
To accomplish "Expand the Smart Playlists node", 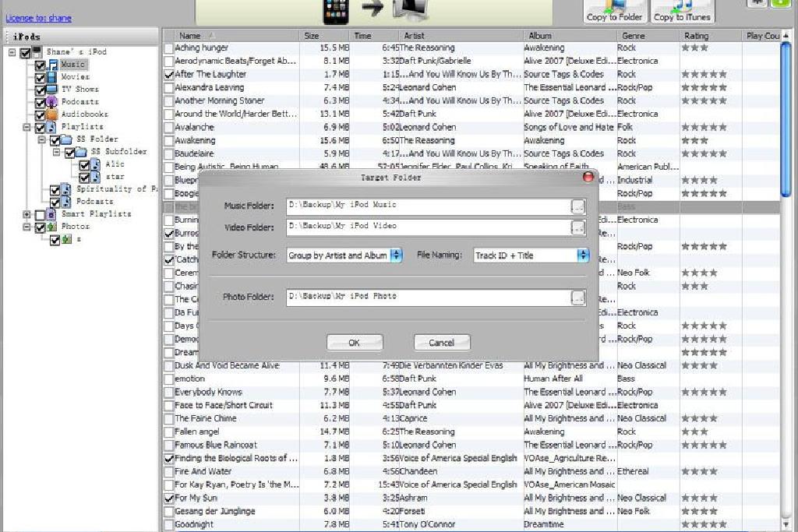I will point(27,214).
